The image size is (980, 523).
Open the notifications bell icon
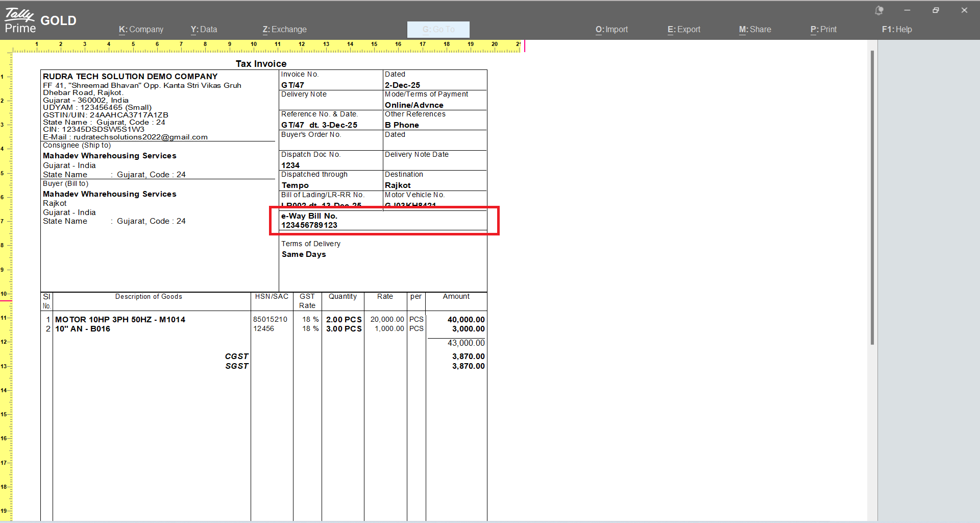tap(879, 10)
